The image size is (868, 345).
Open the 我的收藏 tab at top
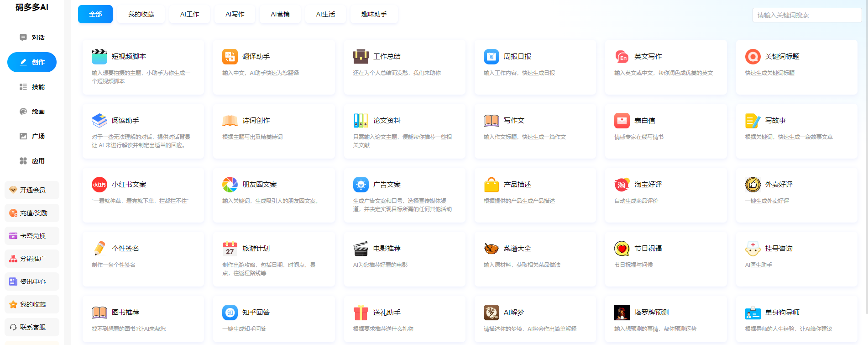coord(141,14)
